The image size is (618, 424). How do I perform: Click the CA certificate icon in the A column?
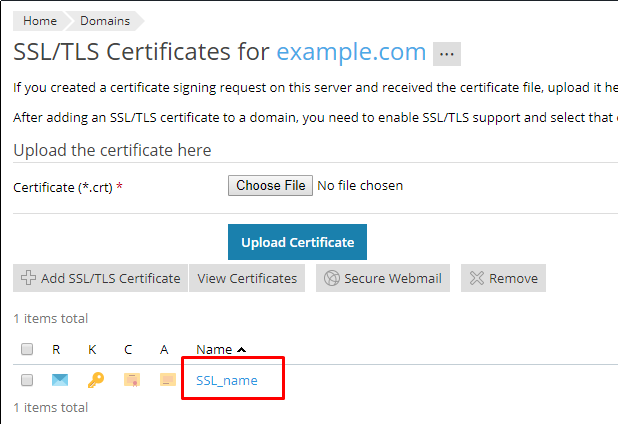[x=167, y=380]
